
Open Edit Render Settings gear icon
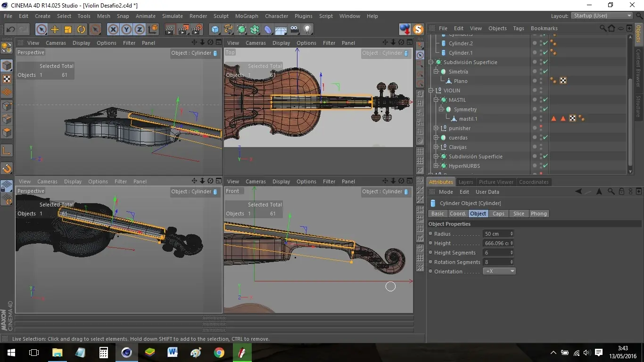point(197,29)
